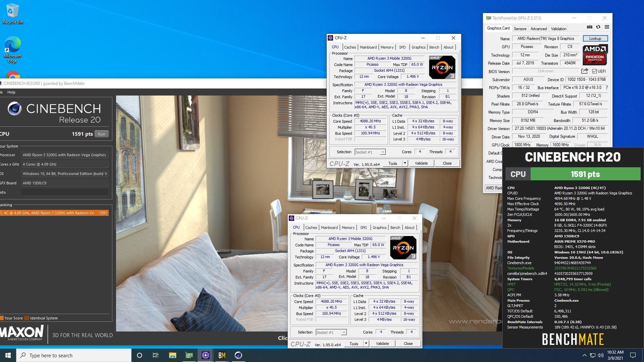Click Bus Interface question mark in GPU-Z
The height and width of the screenshot is (362, 644).
[606, 87]
